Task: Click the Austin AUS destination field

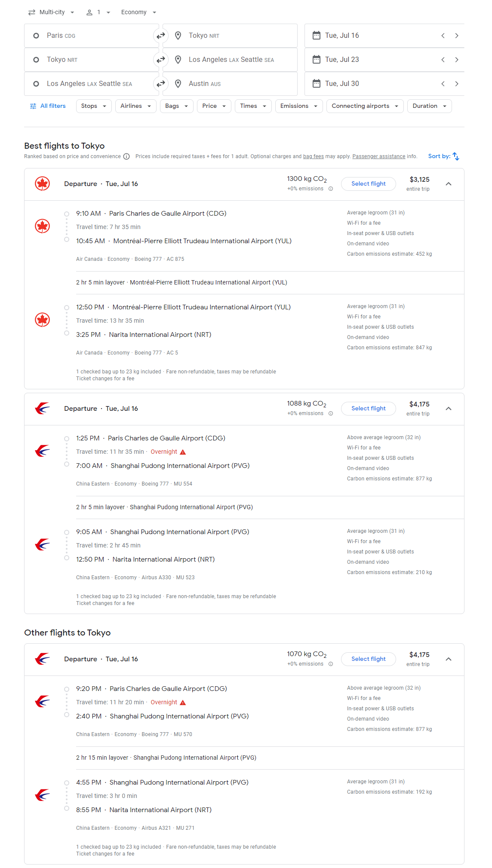Action: 230,84
